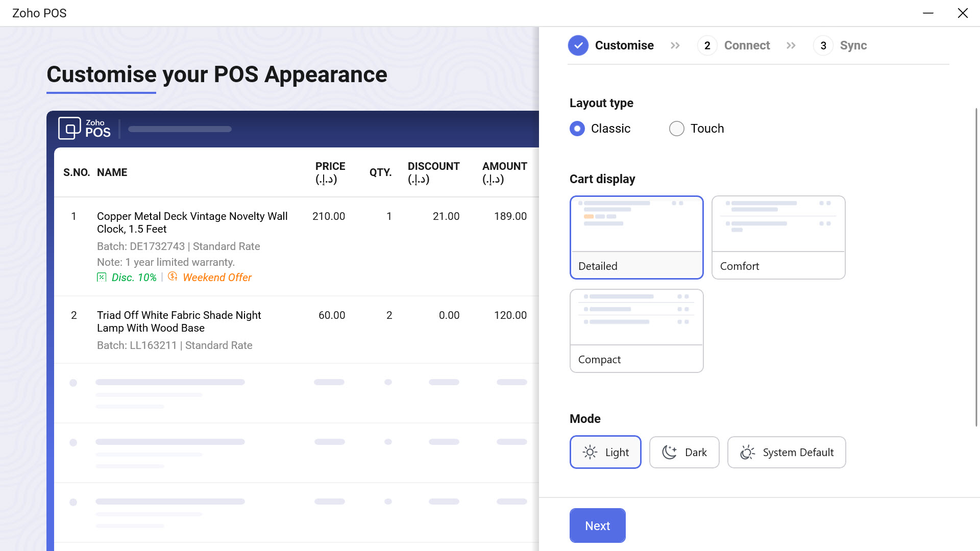This screenshot has height=551, width=980.
Task: Click the Customise step checkmark icon
Action: (x=578, y=45)
